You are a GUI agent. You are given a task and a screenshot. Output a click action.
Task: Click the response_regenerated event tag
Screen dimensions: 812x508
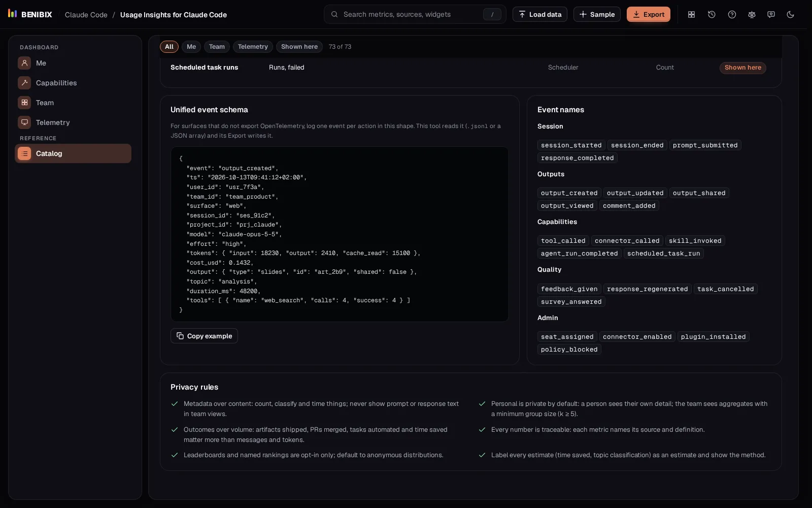pyautogui.click(x=648, y=289)
